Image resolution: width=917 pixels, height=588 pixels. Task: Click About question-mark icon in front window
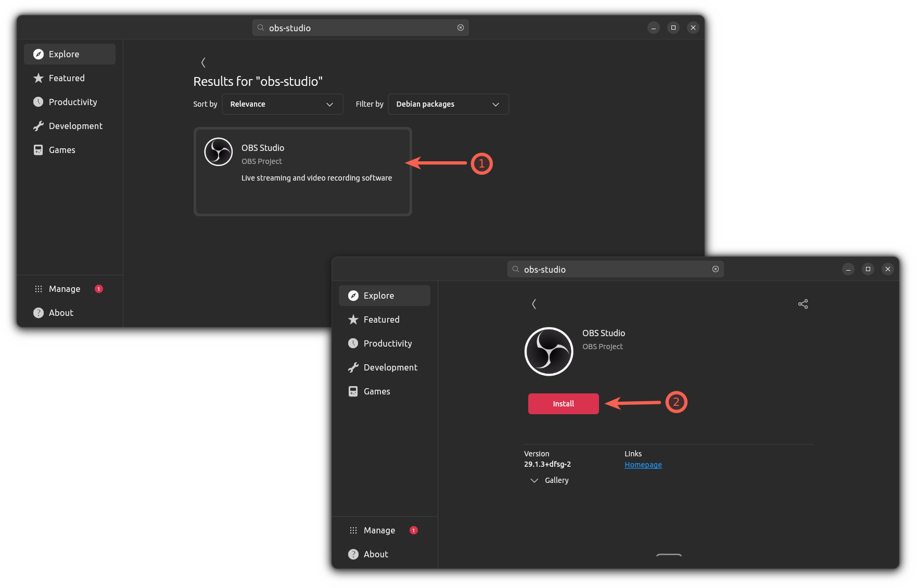353,554
